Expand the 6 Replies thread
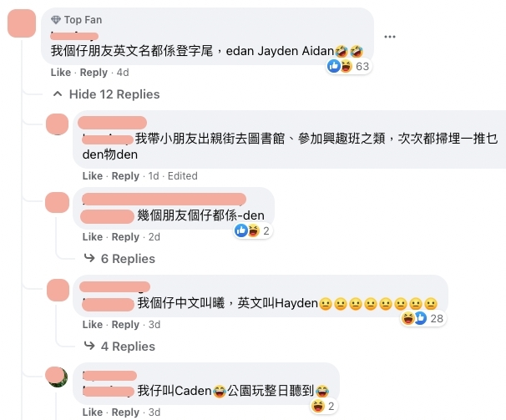506x420 pixels. coord(119,259)
